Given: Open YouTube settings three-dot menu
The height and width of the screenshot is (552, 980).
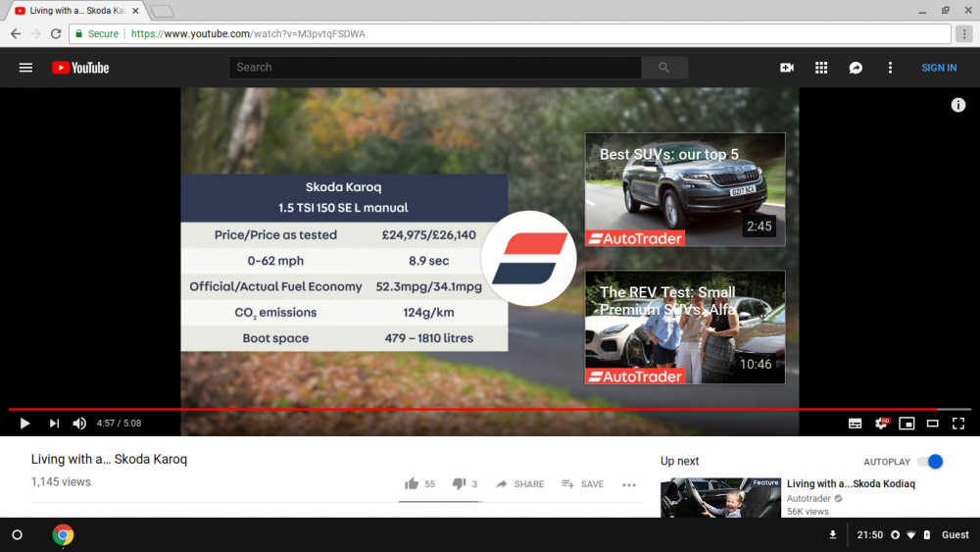Looking at the screenshot, I should 890,68.
